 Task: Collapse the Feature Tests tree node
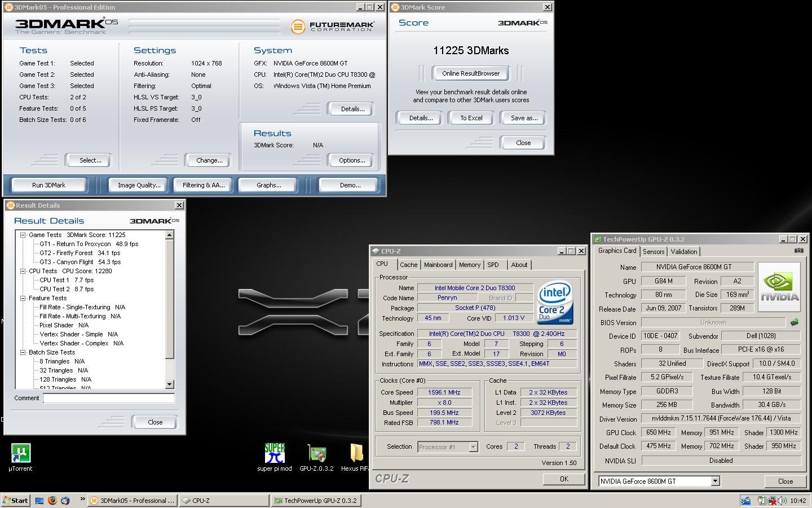pyautogui.click(x=23, y=298)
